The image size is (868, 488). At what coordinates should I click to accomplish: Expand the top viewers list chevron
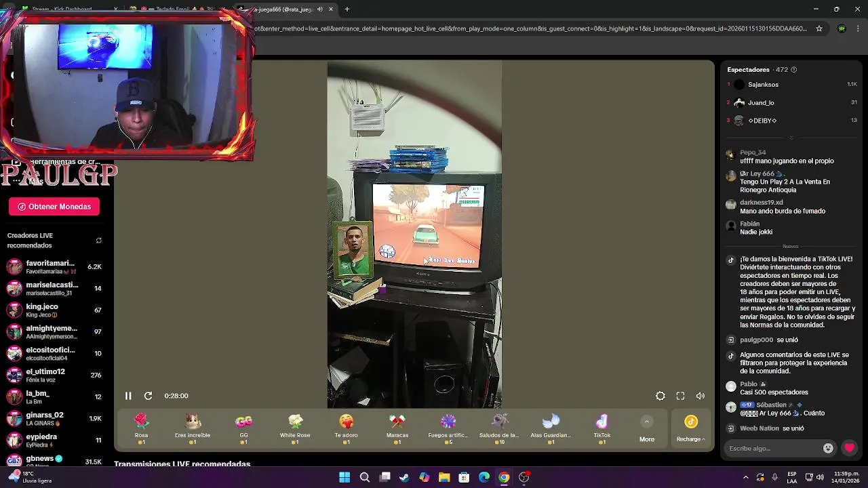[791, 138]
